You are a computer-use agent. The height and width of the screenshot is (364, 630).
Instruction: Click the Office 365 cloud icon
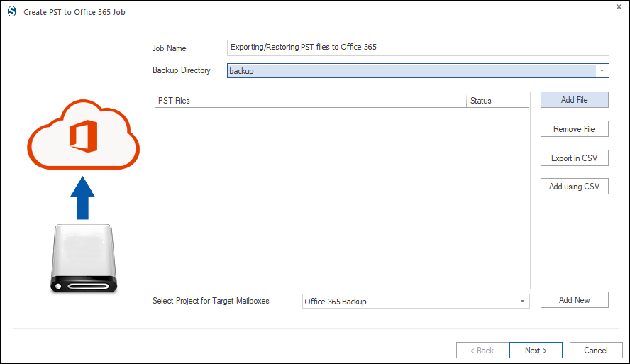[x=84, y=135]
